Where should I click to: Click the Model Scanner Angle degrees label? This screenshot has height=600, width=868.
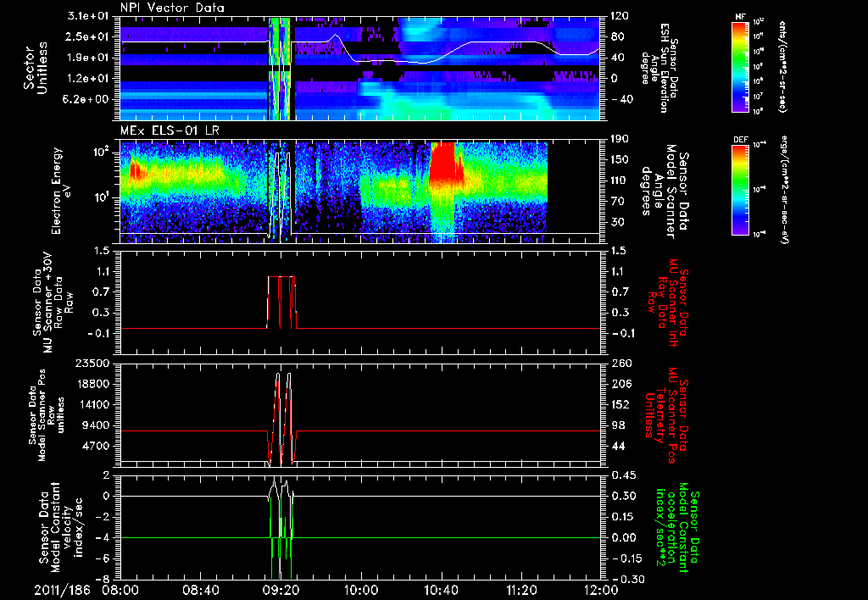point(665,192)
